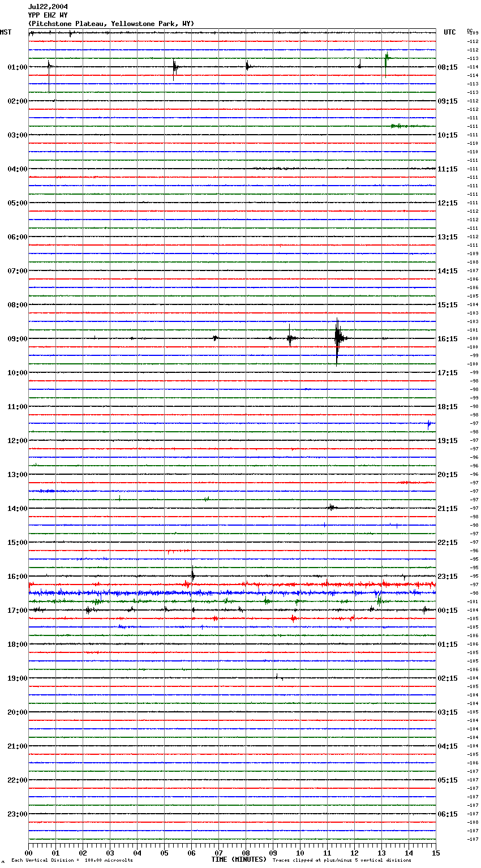Screen dimensions: 481x868
Task: Select '(Pitchstone Plateau, Yellowstone Park, WY)' title text
Action: point(111,24)
